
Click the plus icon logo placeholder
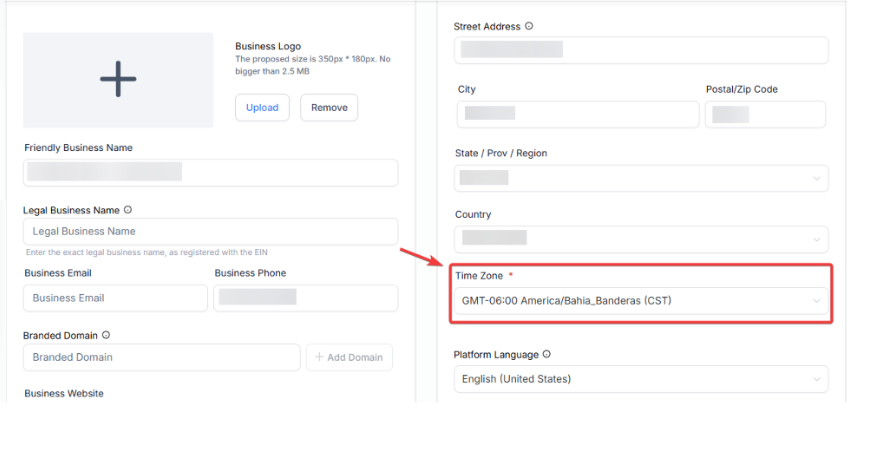[118, 79]
